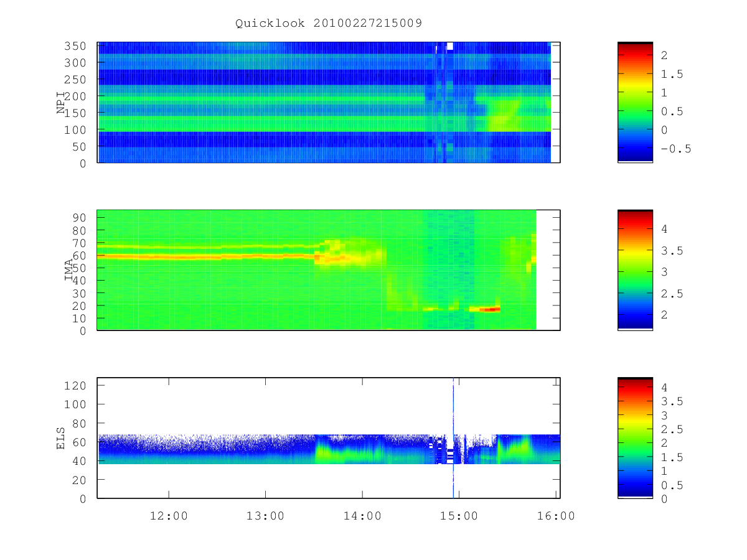The height and width of the screenshot is (560, 747).
Task: Click the 15:00 time tick label
Action: (x=459, y=516)
